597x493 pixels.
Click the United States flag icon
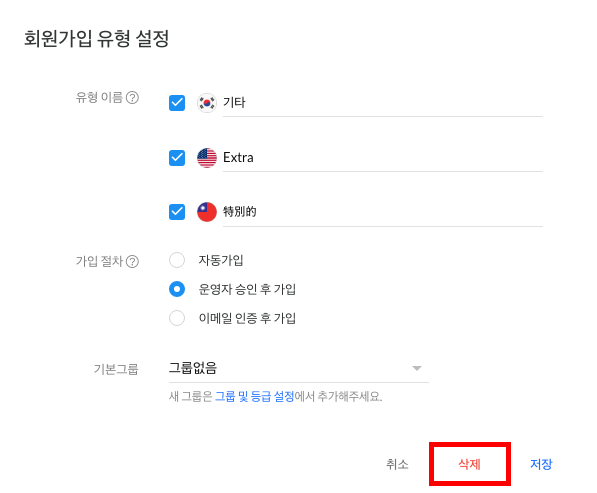coord(207,158)
